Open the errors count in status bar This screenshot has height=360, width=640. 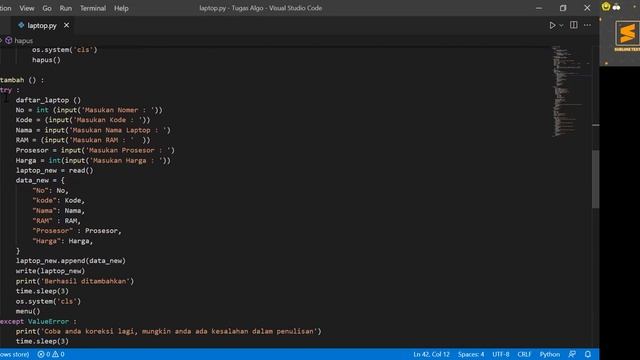pos(44,354)
